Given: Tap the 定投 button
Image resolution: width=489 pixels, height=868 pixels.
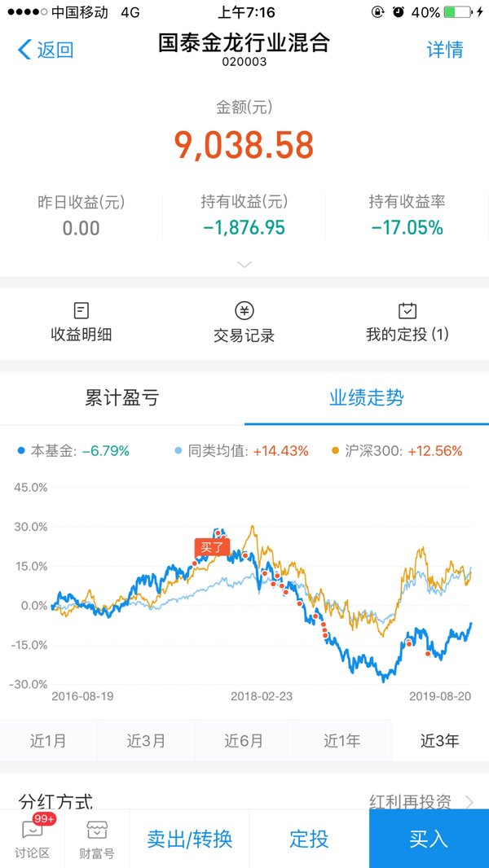Looking at the screenshot, I should click(309, 839).
